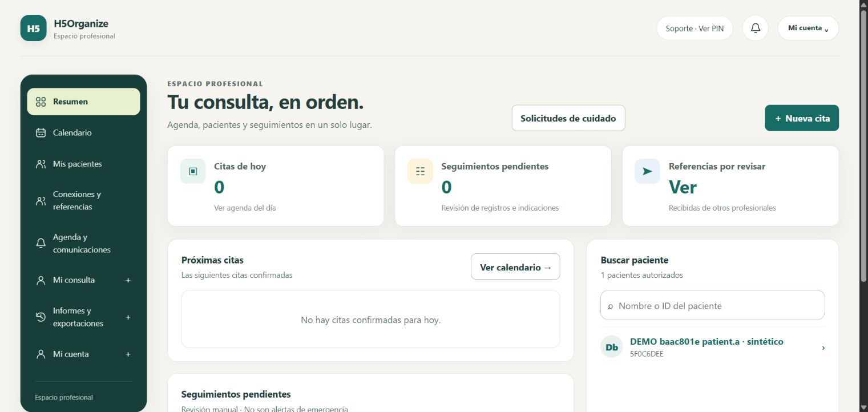Click the Db patient avatar
This screenshot has width=868, height=412.
click(x=612, y=347)
